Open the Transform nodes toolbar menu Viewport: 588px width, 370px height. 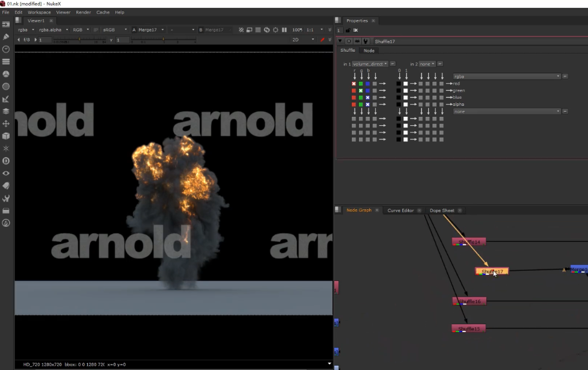tap(6, 123)
